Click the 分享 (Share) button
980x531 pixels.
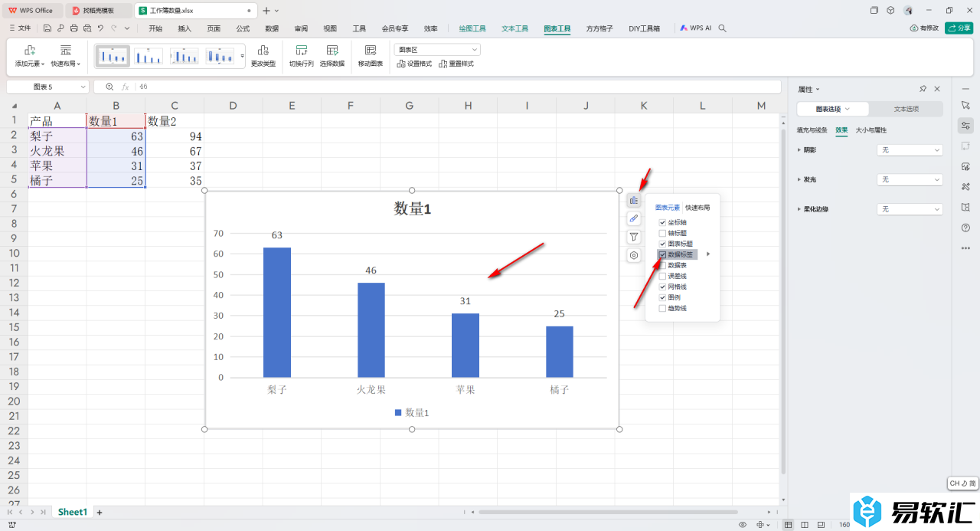(959, 28)
